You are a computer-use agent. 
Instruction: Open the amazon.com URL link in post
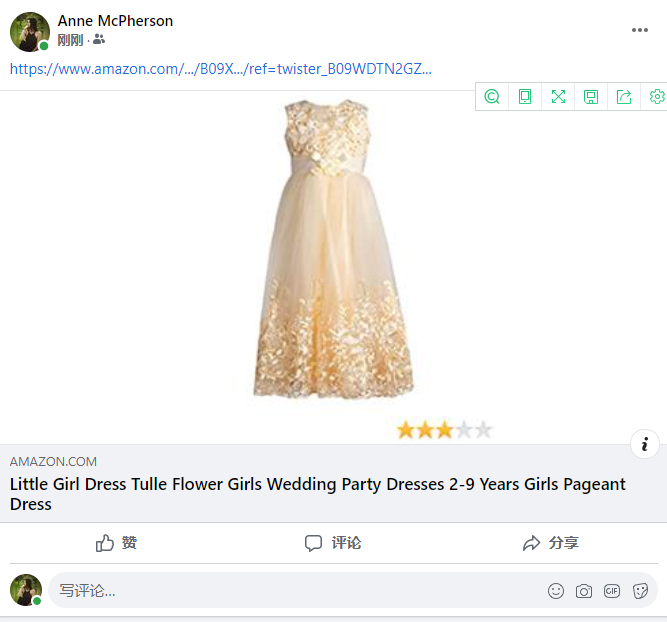point(221,69)
